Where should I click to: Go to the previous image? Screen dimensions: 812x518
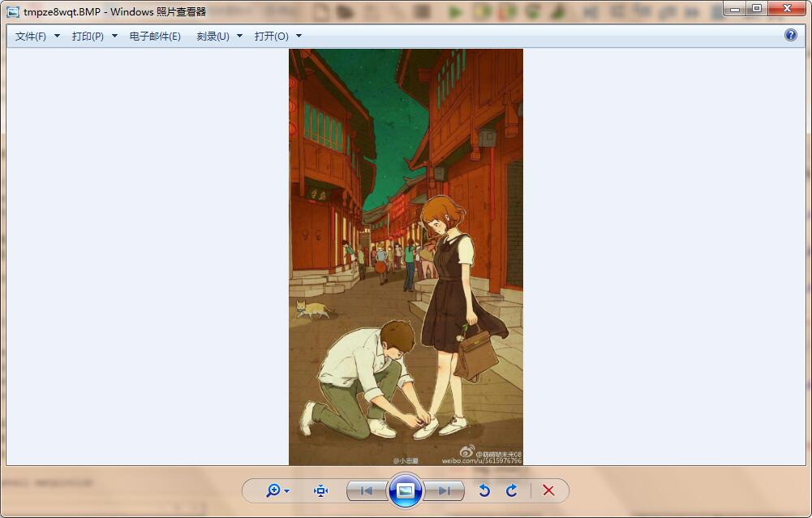tap(367, 490)
